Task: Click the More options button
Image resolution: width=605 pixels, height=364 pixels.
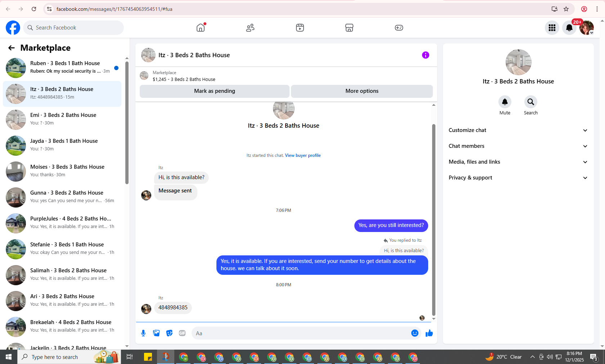Action: coord(362,91)
